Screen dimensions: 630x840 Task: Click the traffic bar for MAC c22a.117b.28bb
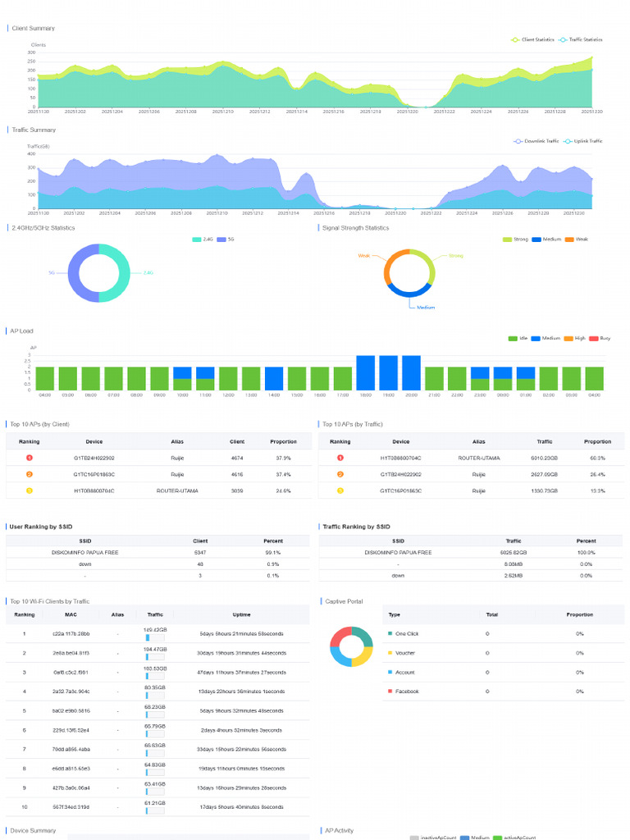155,637
